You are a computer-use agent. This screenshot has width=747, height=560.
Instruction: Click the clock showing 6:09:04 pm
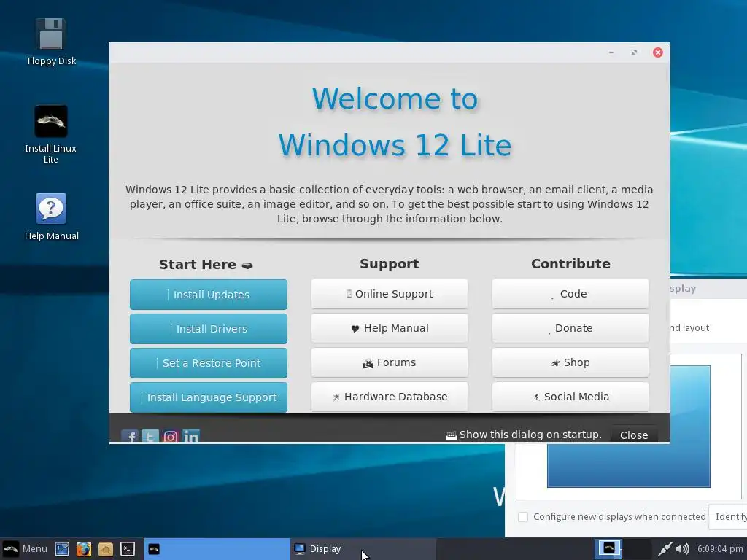[720, 549]
